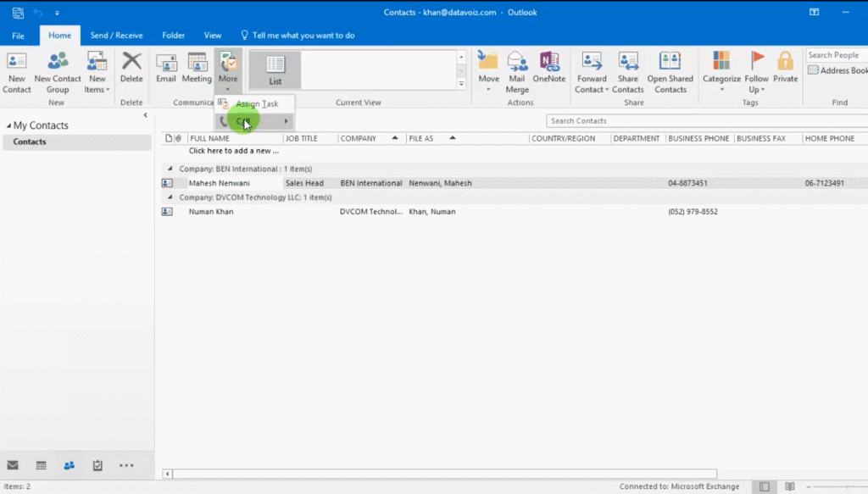Open the Categorize menu
Viewport: 868px width, 494px height.
click(721, 72)
